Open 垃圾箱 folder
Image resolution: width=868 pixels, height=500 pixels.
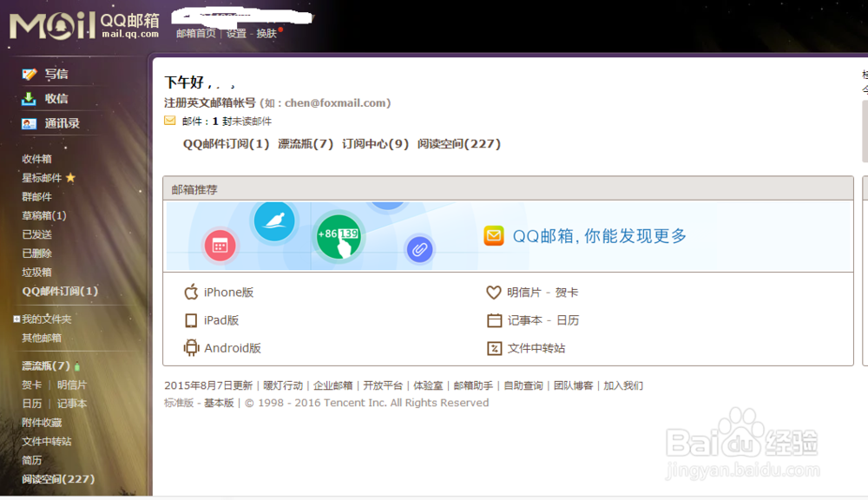click(x=36, y=272)
